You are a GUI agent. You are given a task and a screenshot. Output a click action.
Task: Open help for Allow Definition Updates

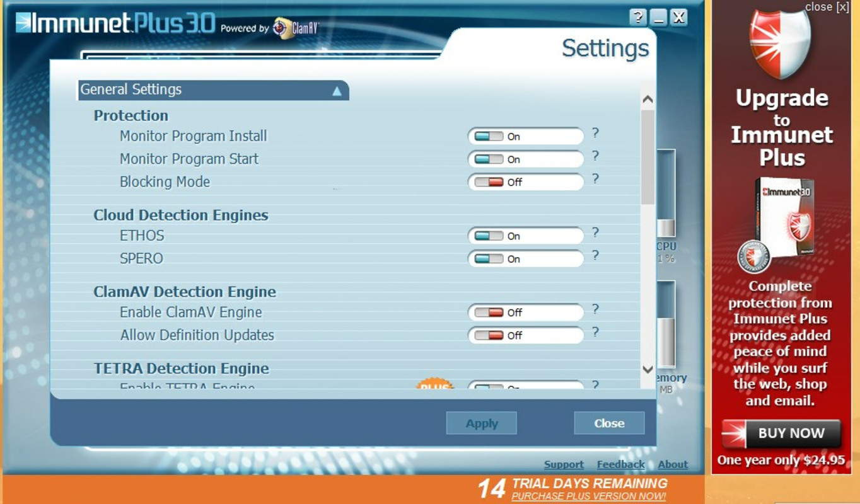coord(595,332)
